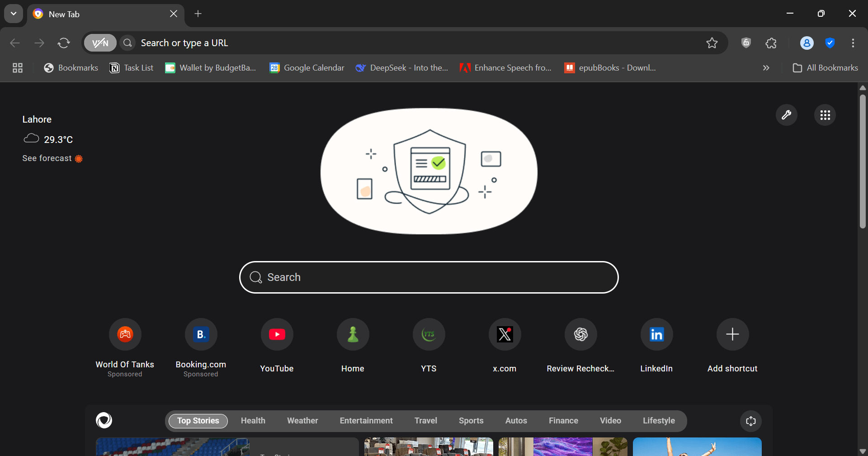The width and height of the screenshot is (868, 456).
Task: Click the blue shield checkmark icon
Action: pos(830,43)
